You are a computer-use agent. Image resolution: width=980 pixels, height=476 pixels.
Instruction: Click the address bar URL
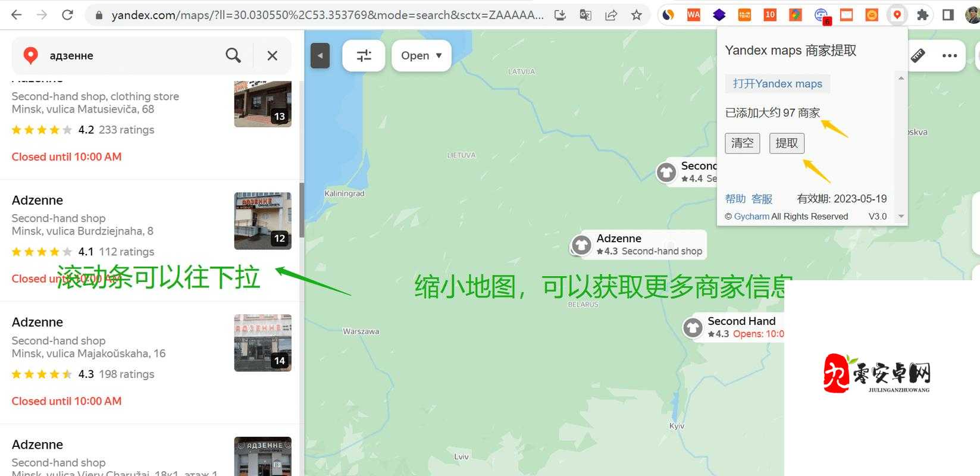(327, 15)
